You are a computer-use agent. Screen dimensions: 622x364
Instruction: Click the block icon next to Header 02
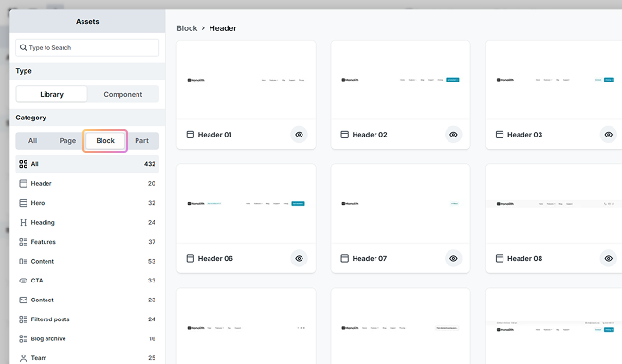[x=345, y=135]
